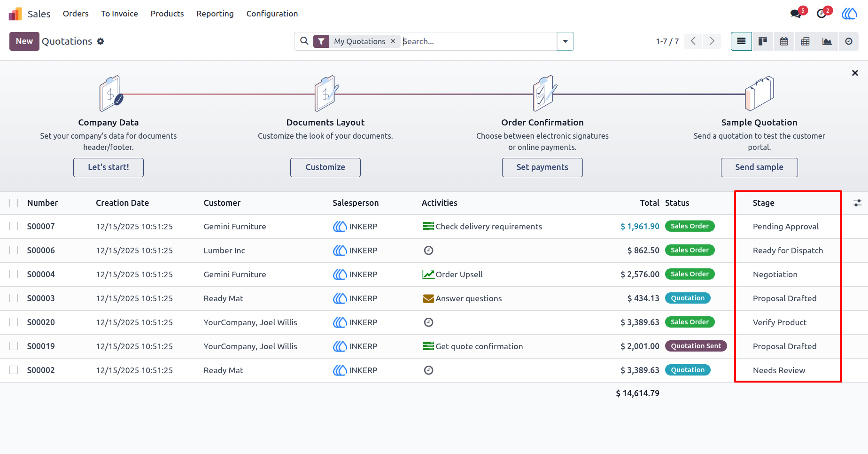The width and height of the screenshot is (868, 454).
Task: Open the Products menu
Action: coord(167,14)
